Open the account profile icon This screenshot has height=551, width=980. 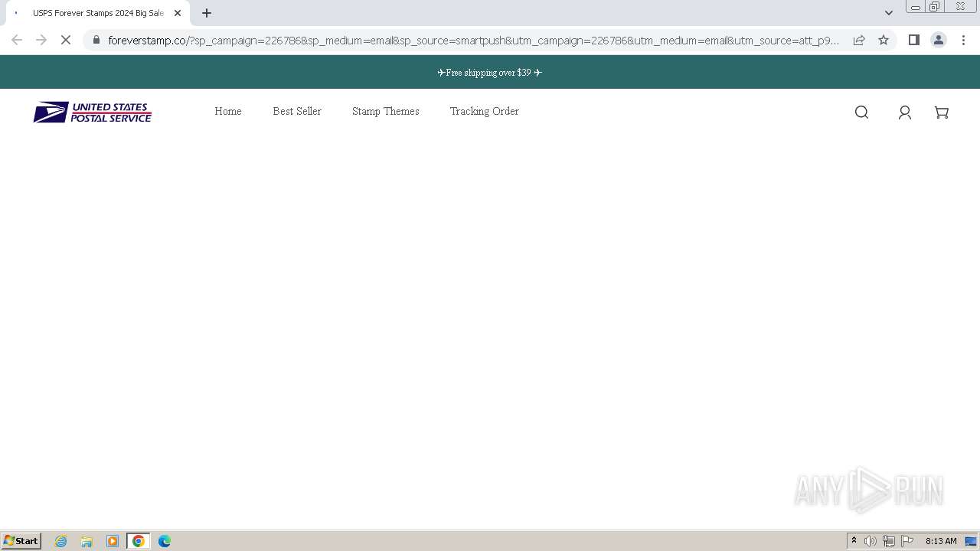[x=904, y=112]
